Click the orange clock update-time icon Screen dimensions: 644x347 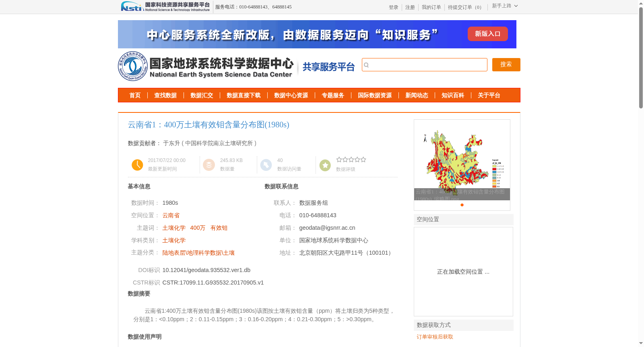pos(137,165)
